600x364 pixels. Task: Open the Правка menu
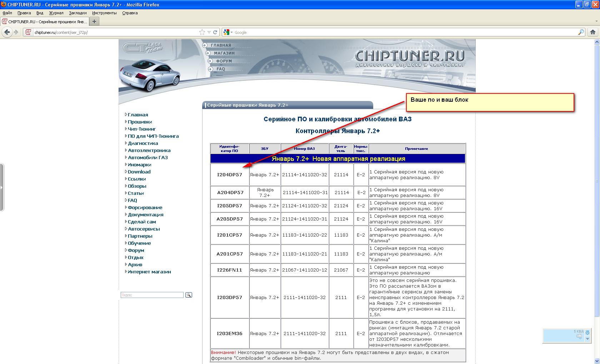click(24, 13)
